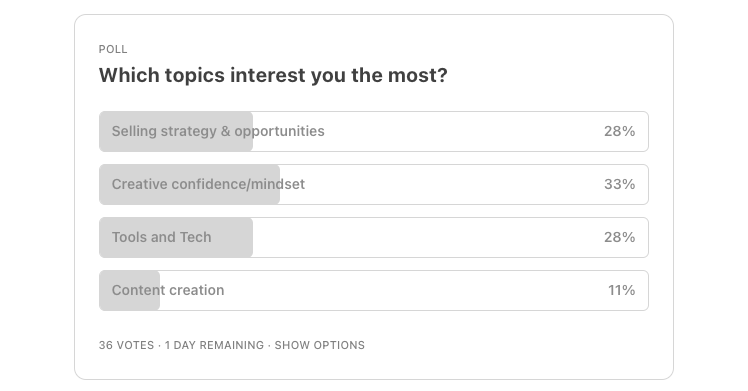Select the Content creation poll option
The image size is (748, 391).
click(x=374, y=290)
